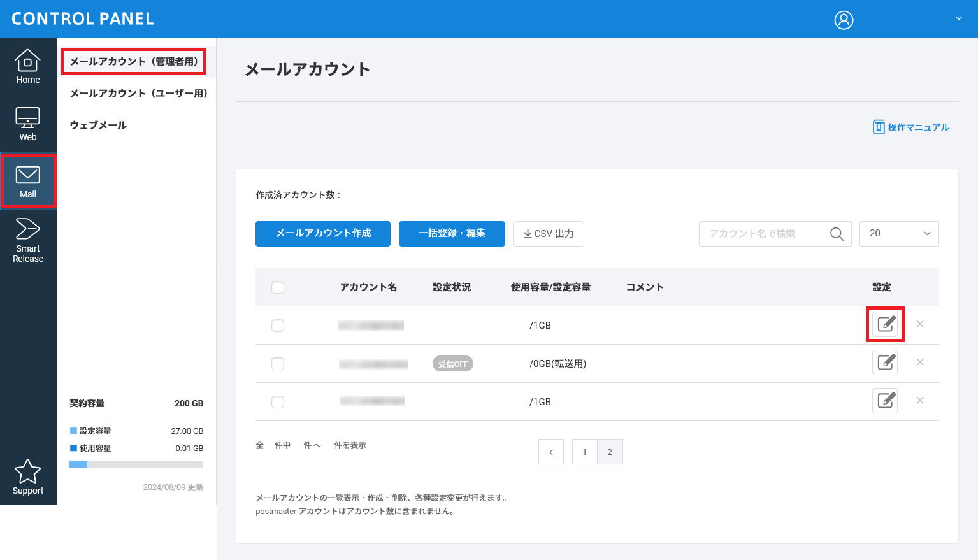This screenshot has height=560, width=978.
Task: Expand the header account menu chevron
Action: (x=958, y=19)
